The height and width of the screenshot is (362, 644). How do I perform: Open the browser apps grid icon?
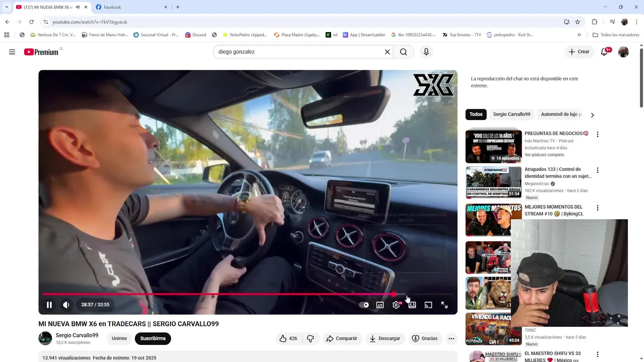click(7, 35)
